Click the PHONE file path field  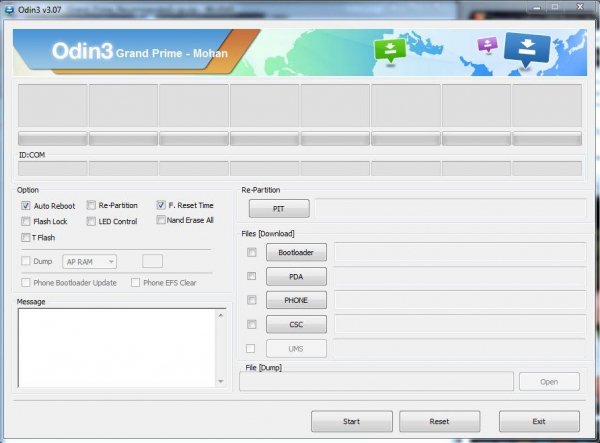click(460, 300)
